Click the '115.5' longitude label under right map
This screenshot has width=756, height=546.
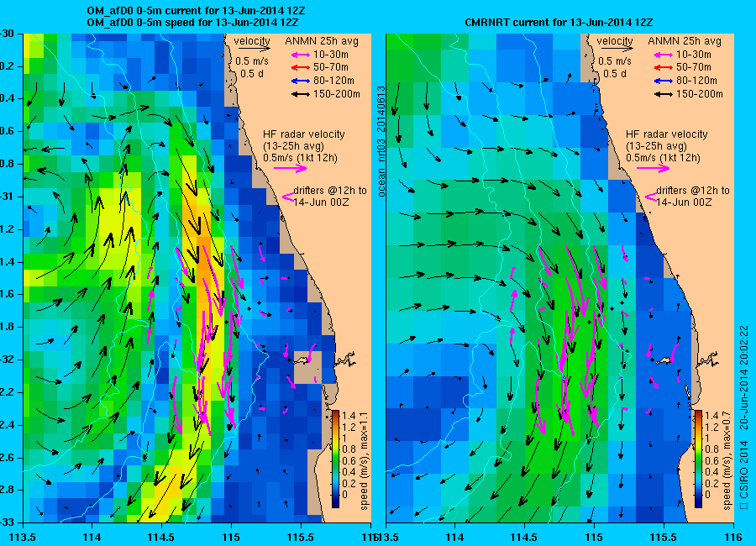[x=664, y=537]
